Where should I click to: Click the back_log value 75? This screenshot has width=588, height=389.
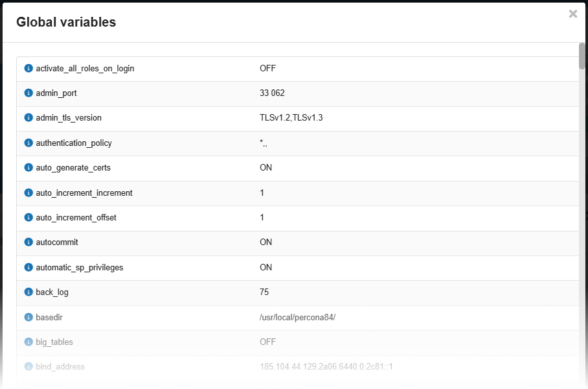(264, 292)
